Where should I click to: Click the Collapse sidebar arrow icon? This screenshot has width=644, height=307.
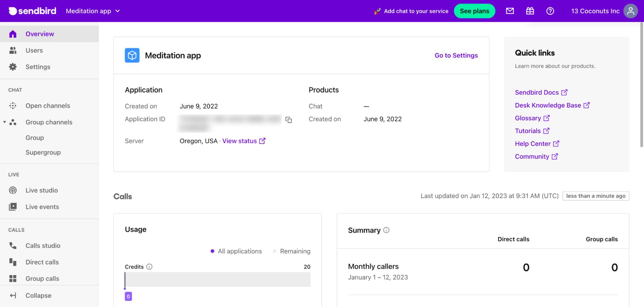coord(13,295)
